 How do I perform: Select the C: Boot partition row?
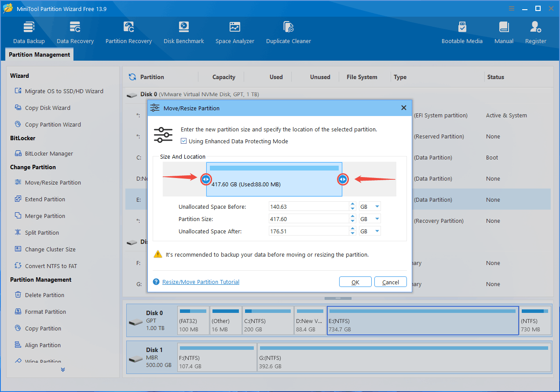click(x=338, y=157)
